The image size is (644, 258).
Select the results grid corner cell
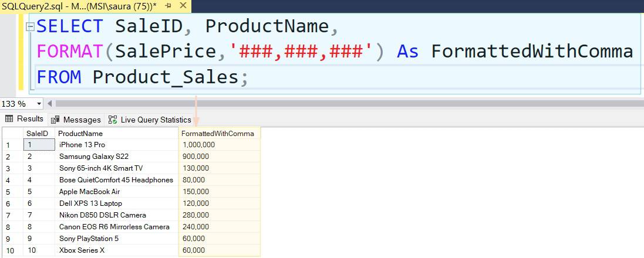13,133
